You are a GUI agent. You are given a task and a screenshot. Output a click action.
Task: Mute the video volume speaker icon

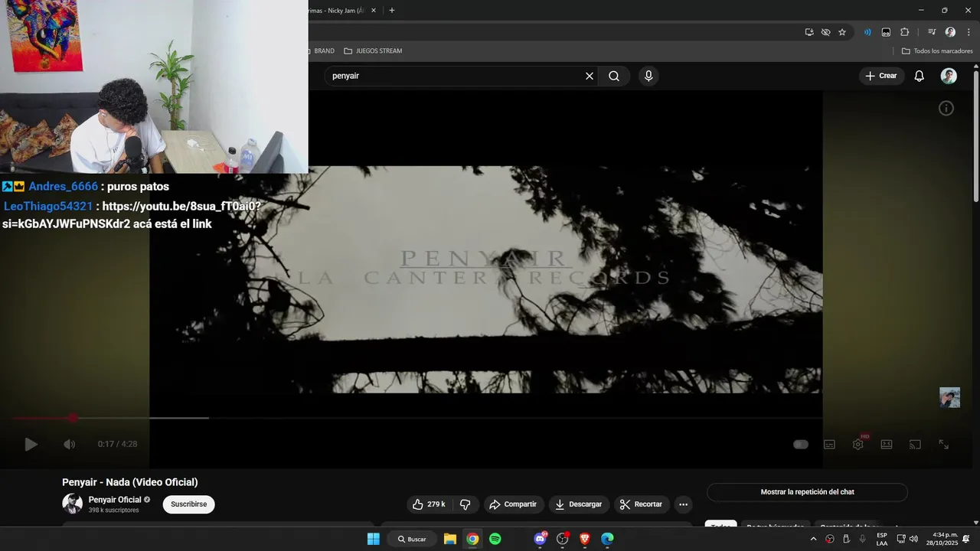coord(69,444)
